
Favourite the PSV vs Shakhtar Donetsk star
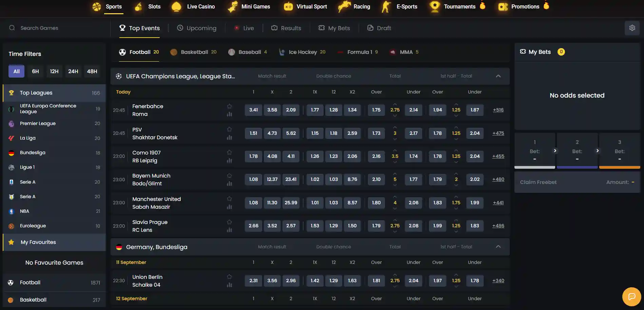coord(229,129)
